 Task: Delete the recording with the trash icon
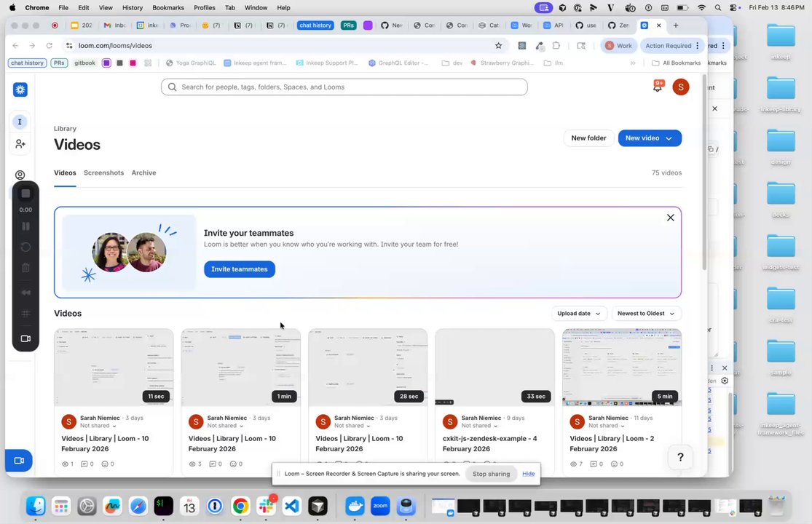click(25, 267)
